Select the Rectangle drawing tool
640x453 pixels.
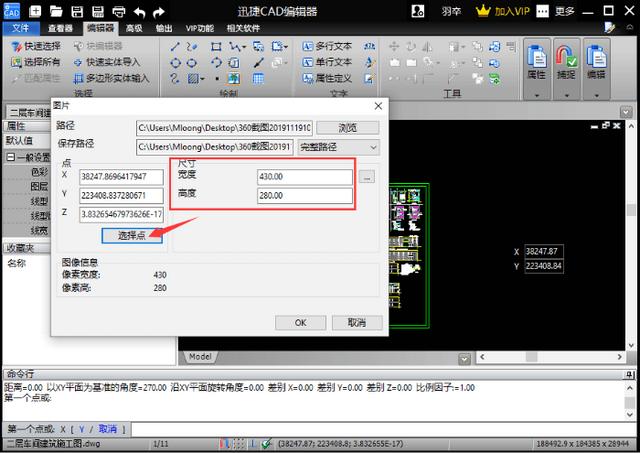point(216,47)
